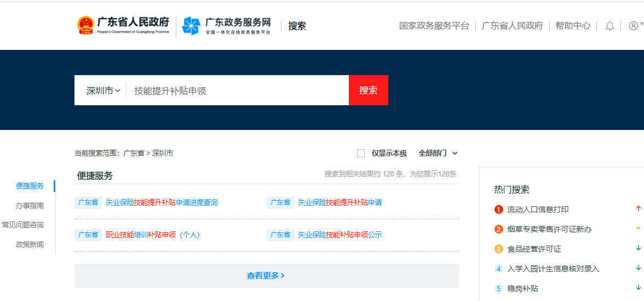Click green down arrow beside 稳岗补贴
The width and height of the screenshot is (644, 301).
click(639, 287)
